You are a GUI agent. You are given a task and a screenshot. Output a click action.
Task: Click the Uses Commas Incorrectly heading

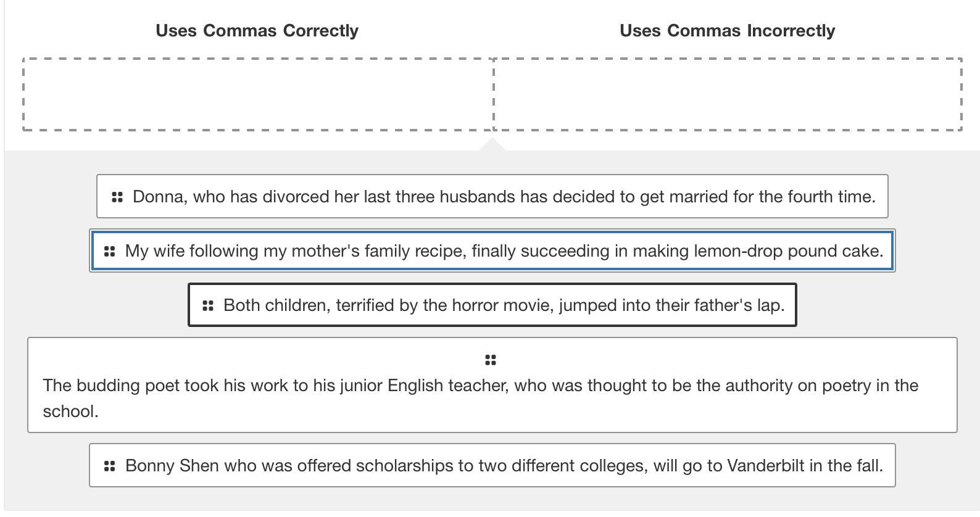tap(727, 31)
